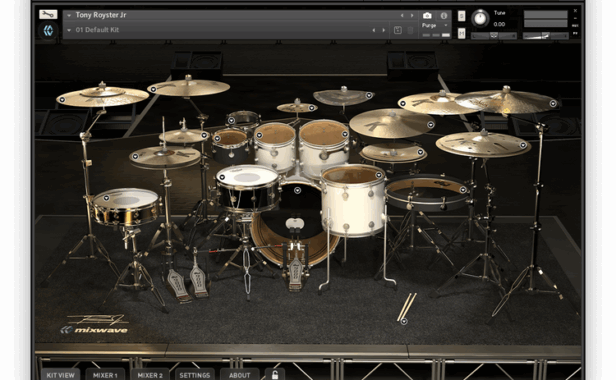Go to next instrument with right arrow
Image resolution: width=616 pixels, height=380 pixels.
[412, 15]
